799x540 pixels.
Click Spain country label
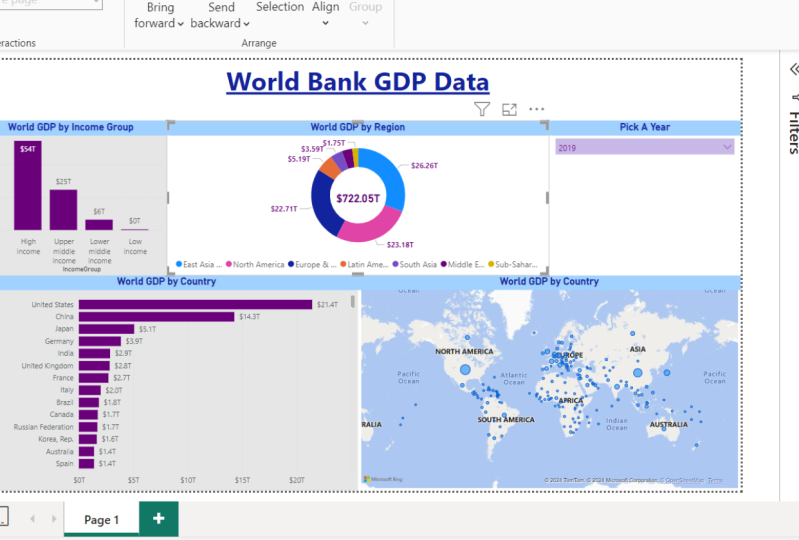click(x=65, y=464)
